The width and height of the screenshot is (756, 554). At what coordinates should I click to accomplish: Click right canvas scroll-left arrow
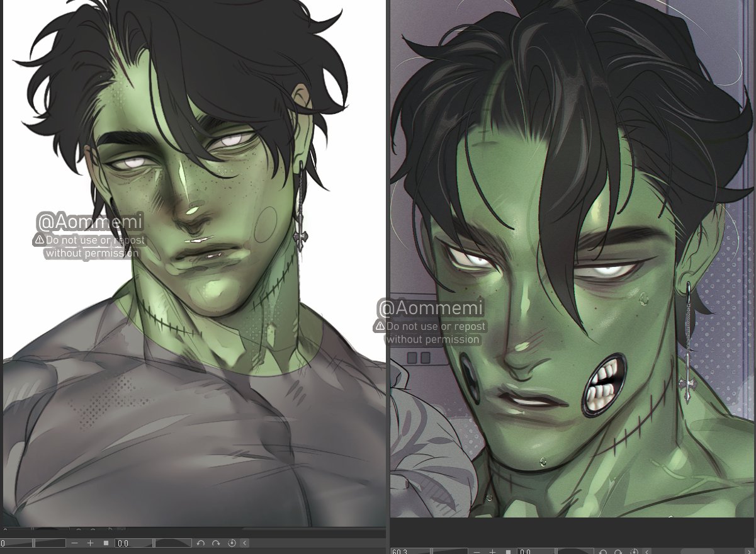click(x=647, y=551)
